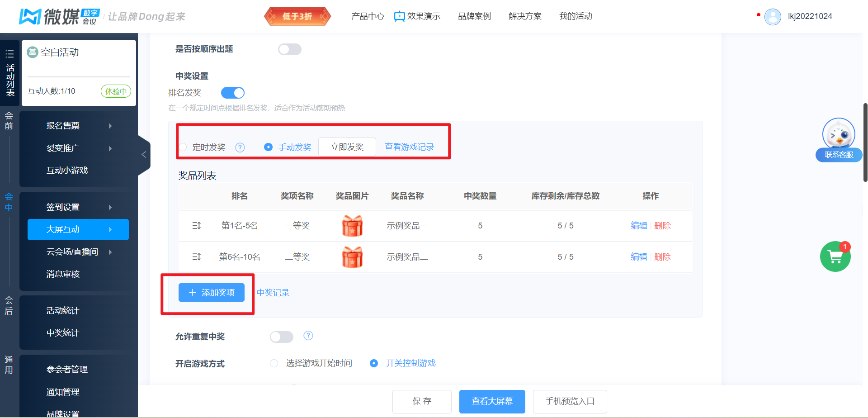This screenshot has height=418, width=868.
Task: Choose 开关控制游戏 radio option
Action: coord(374,363)
